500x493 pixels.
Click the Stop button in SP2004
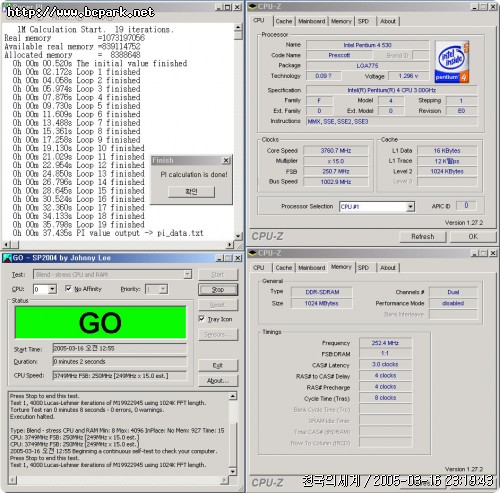point(218,290)
